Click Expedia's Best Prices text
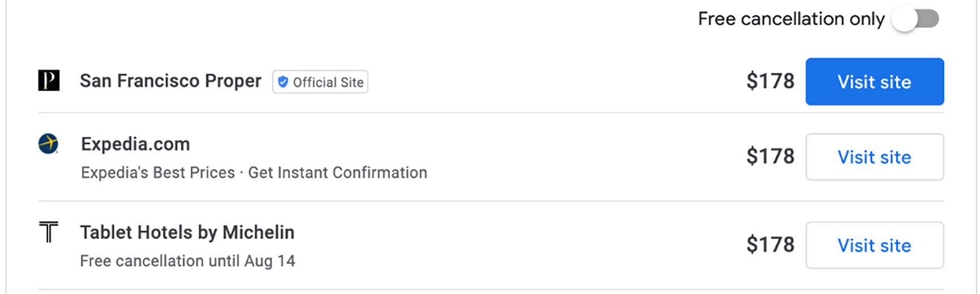 point(158,172)
